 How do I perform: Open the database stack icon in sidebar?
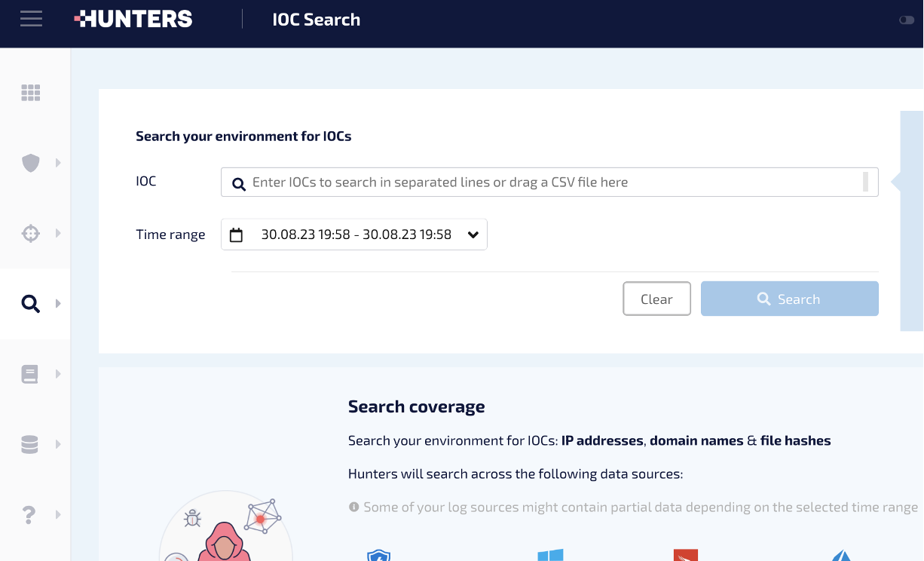30,445
